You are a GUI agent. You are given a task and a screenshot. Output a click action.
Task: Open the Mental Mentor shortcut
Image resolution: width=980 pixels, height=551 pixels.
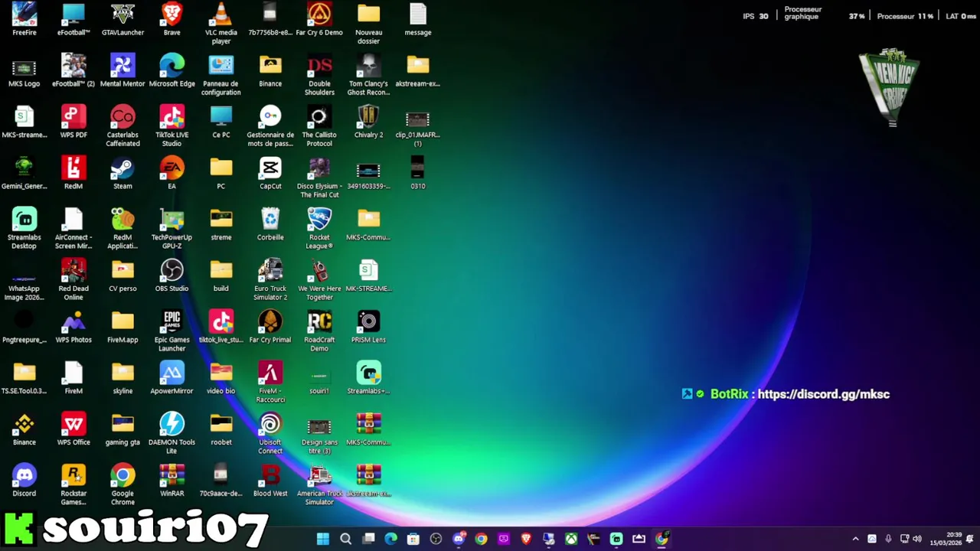(x=122, y=70)
